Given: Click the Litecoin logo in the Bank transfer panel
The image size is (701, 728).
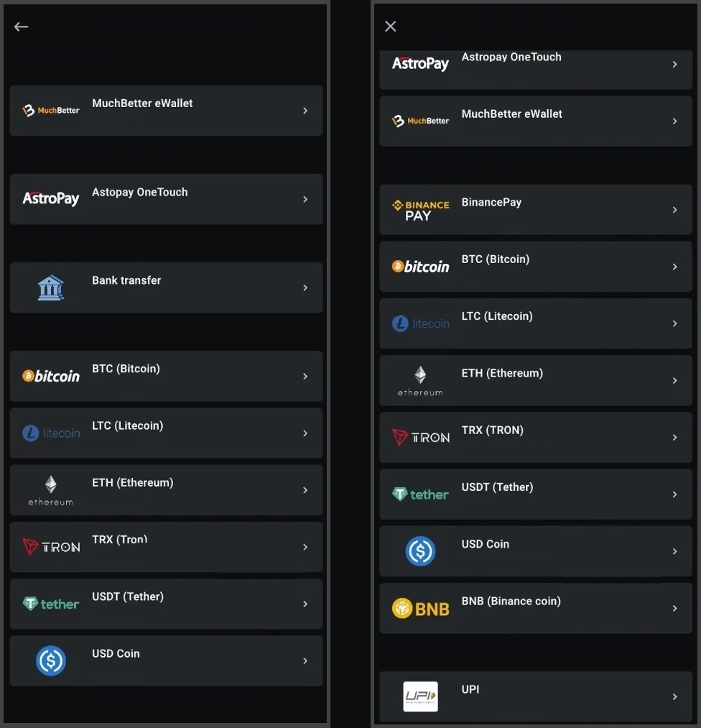Looking at the screenshot, I should pyautogui.click(x=51, y=433).
